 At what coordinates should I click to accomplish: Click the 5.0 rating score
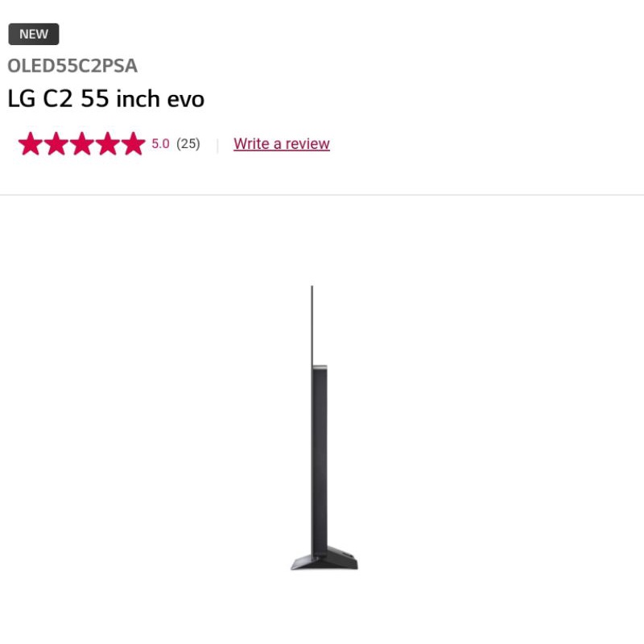[160, 144]
